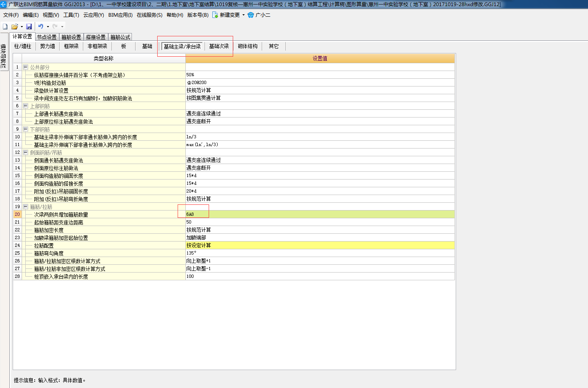Select the 砌体结构 category button
Image resolution: width=588 pixels, height=388 pixels.
[247, 46]
